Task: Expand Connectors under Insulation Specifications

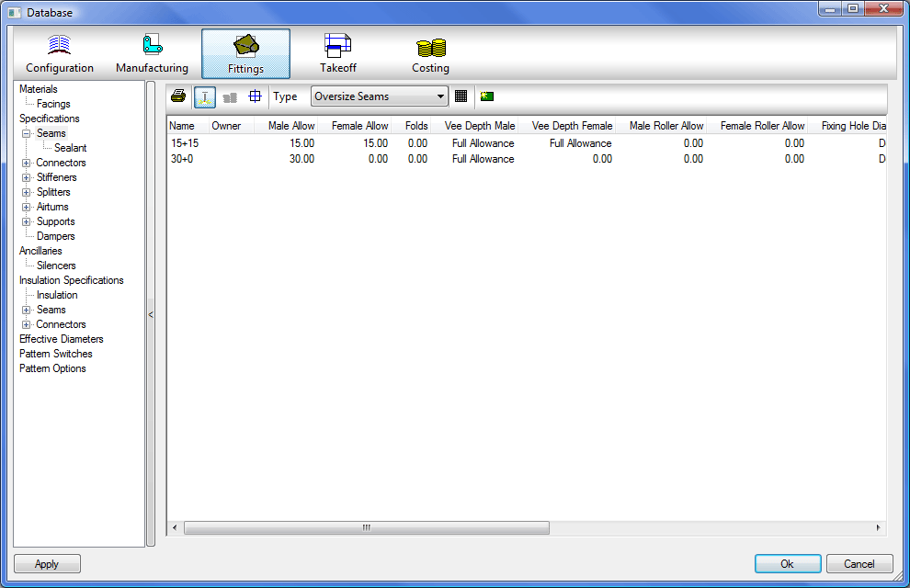Action: 26,324
